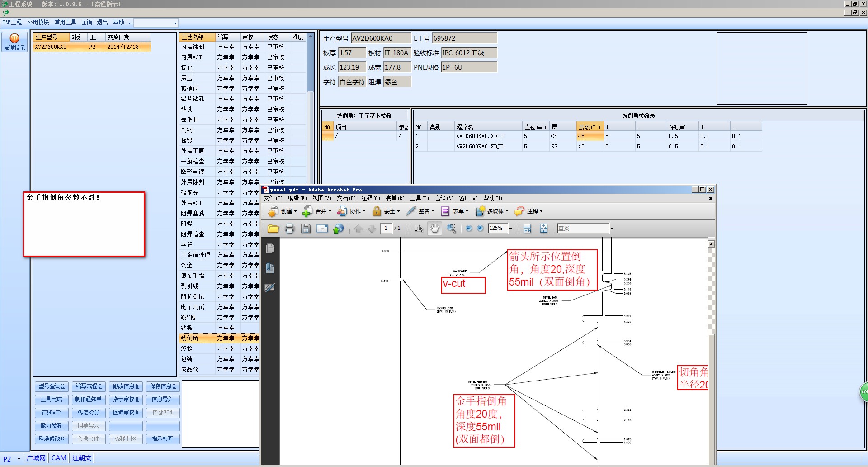Viewport: 868px width, 467px height.
Task: Expand the 创建 dropdown arrow in Acrobat
Action: pyautogui.click(x=296, y=211)
